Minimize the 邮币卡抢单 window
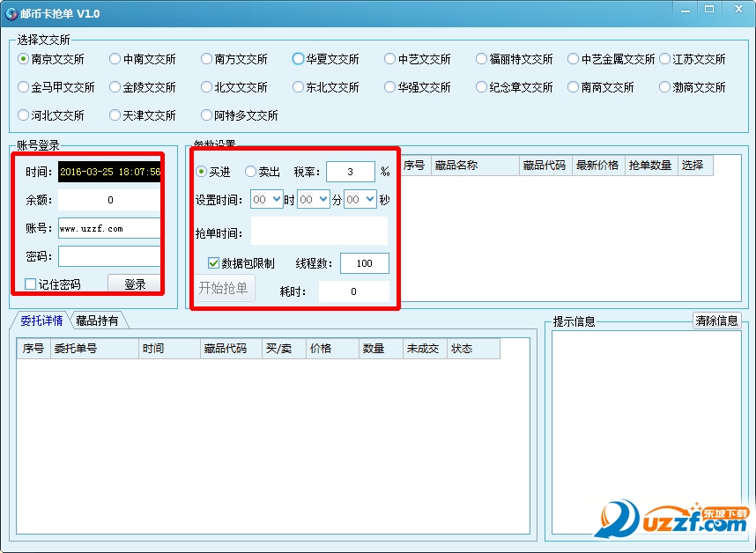The width and height of the screenshot is (756, 553). click(x=686, y=10)
